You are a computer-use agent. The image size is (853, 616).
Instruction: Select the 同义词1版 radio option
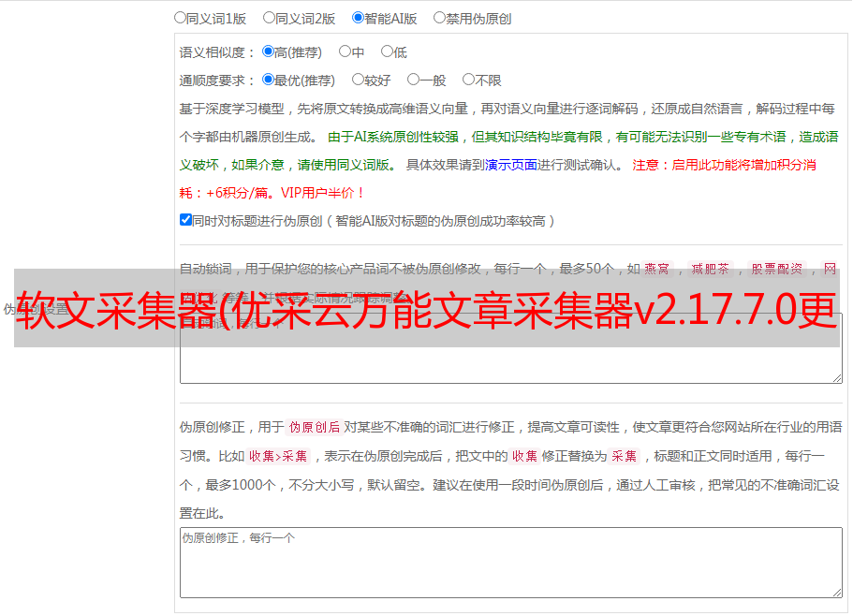click(181, 18)
